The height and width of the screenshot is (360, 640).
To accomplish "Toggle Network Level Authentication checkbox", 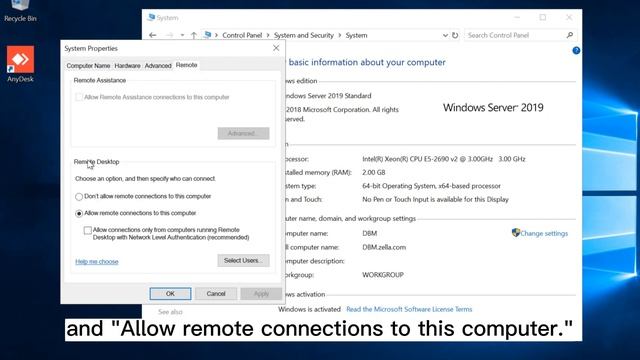I will 87,231.
